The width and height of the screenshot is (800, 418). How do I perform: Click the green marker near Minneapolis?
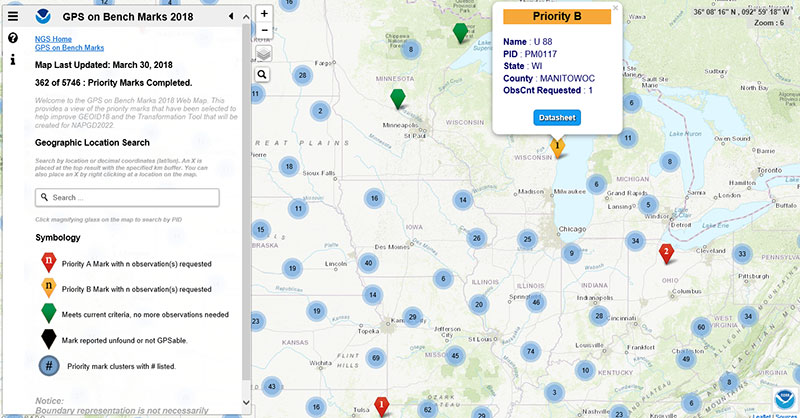point(397,98)
